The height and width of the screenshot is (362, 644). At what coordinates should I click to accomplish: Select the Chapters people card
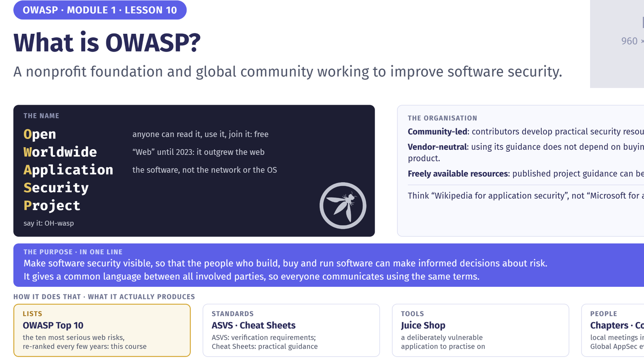(613, 330)
